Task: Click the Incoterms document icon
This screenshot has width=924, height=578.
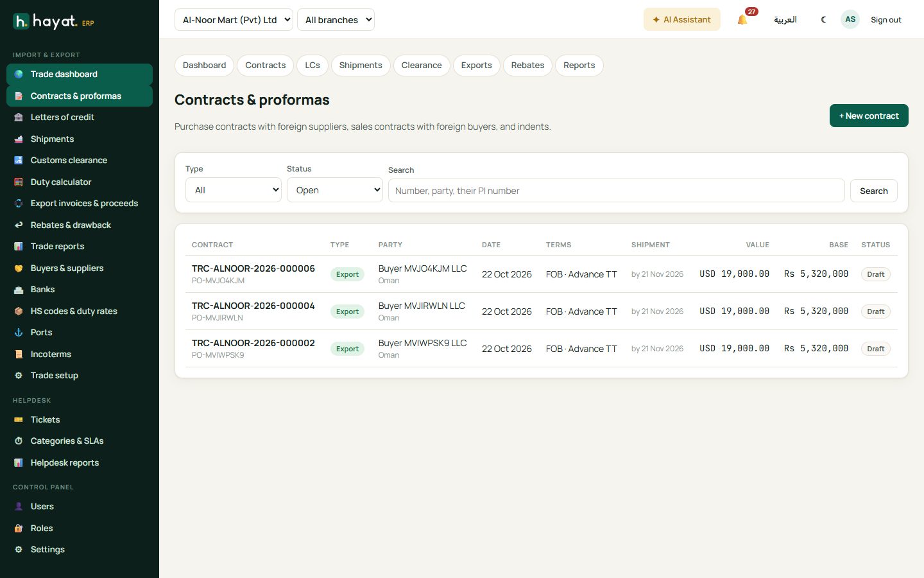Action: [x=19, y=355]
